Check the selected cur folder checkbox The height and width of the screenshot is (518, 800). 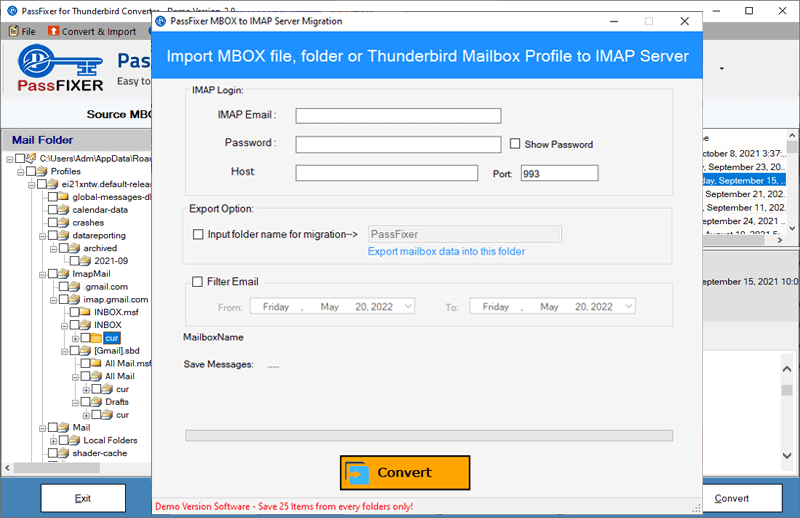point(85,338)
